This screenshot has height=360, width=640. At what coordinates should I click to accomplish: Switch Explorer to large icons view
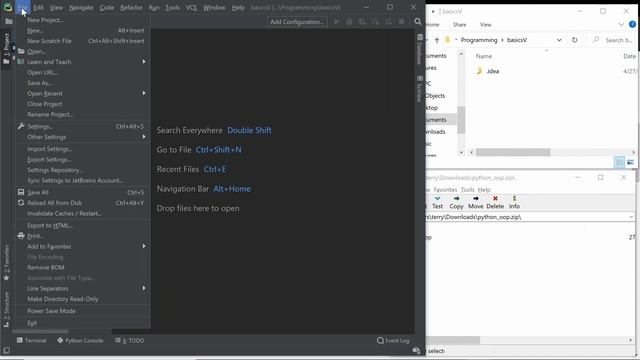coord(631,162)
